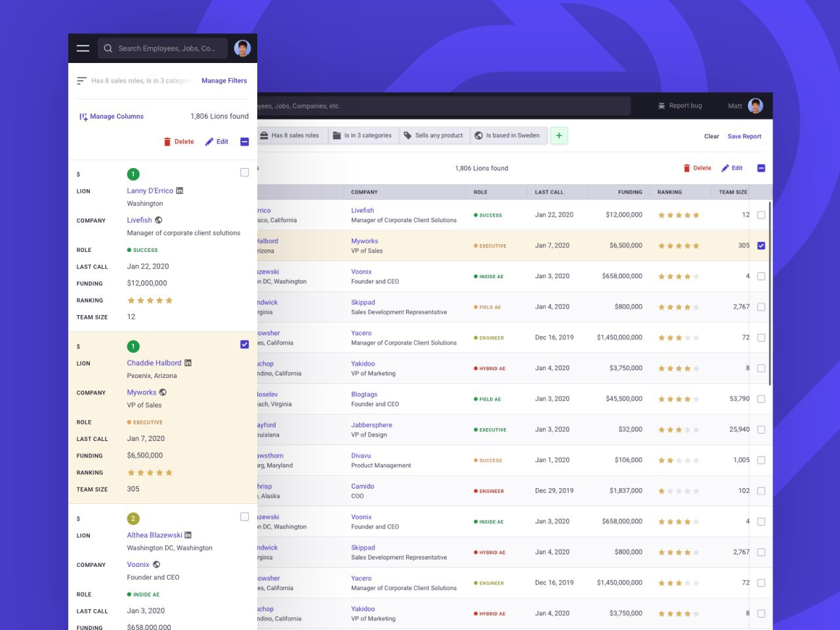Open LinkedIn icon beside Althea Blazewski
The height and width of the screenshot is (630, 840).
(x=188, y=535)
